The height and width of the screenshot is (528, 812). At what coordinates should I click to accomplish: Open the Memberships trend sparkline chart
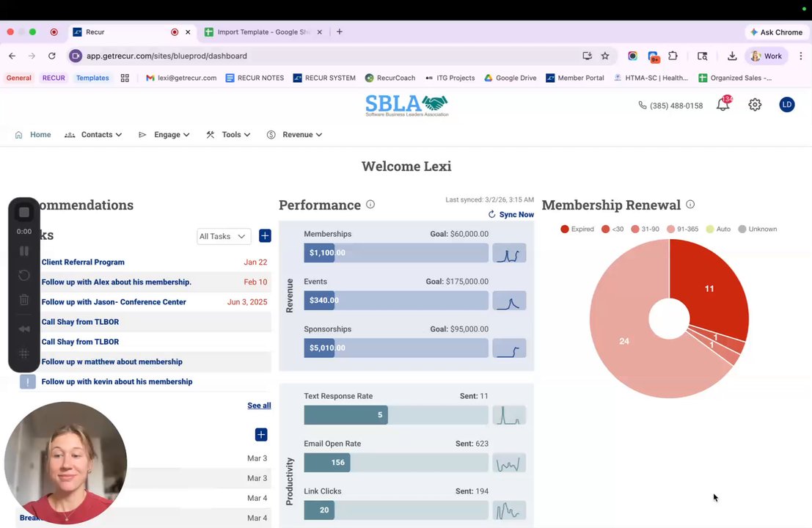point(509,253)
